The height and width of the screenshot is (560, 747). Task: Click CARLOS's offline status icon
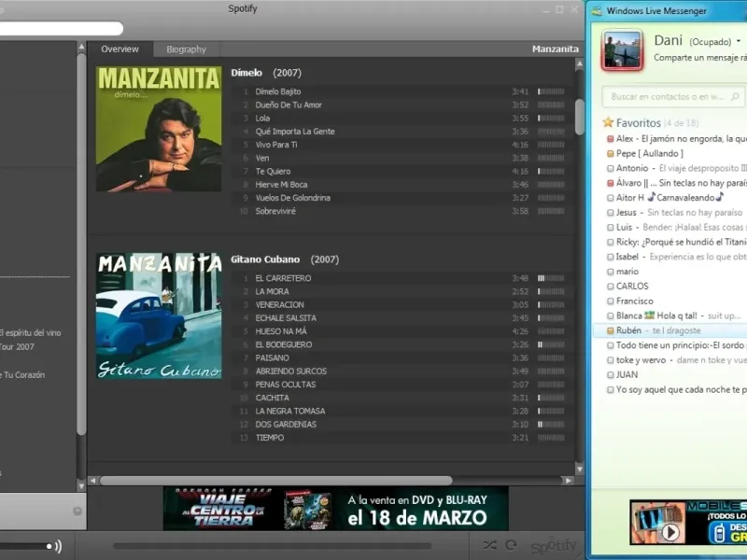[x=610, y=287]
